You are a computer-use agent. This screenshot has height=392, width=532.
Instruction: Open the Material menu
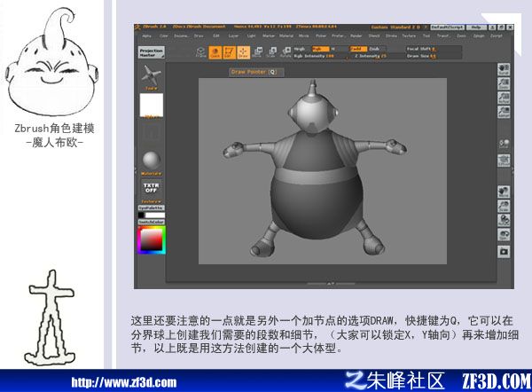point(286,35)
